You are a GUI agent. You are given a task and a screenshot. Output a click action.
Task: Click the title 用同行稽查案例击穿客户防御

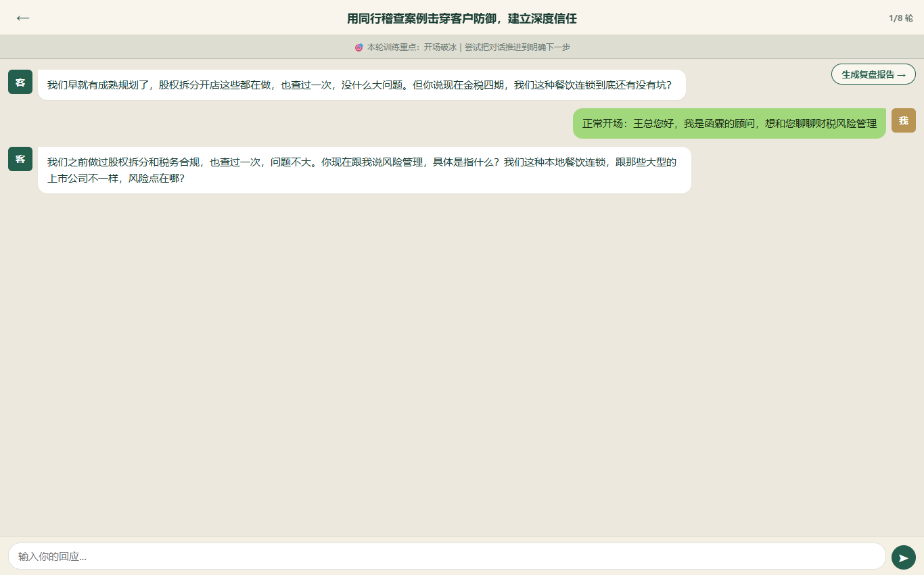[462, 18]
